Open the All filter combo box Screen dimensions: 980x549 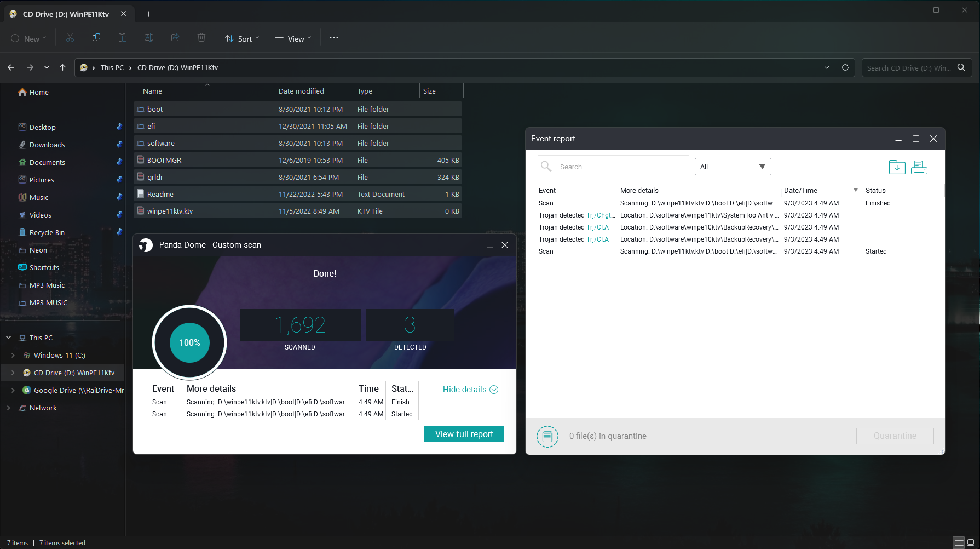pyautogui.click(x=733, y=167)
